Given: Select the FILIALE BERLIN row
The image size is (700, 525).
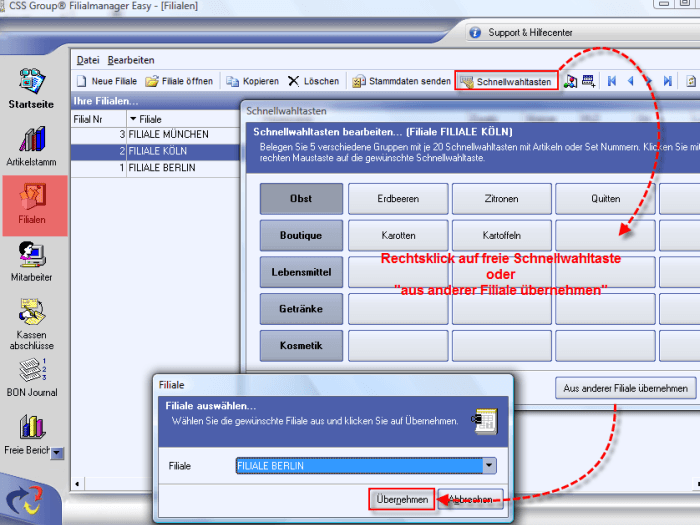Looking at the screenshot, I should (x=155, y=168).
